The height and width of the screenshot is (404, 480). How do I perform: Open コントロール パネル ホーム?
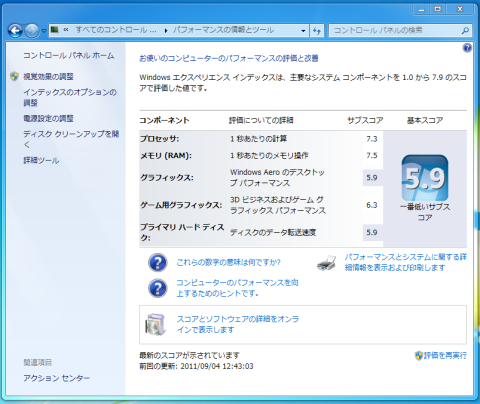click(69, 55)
